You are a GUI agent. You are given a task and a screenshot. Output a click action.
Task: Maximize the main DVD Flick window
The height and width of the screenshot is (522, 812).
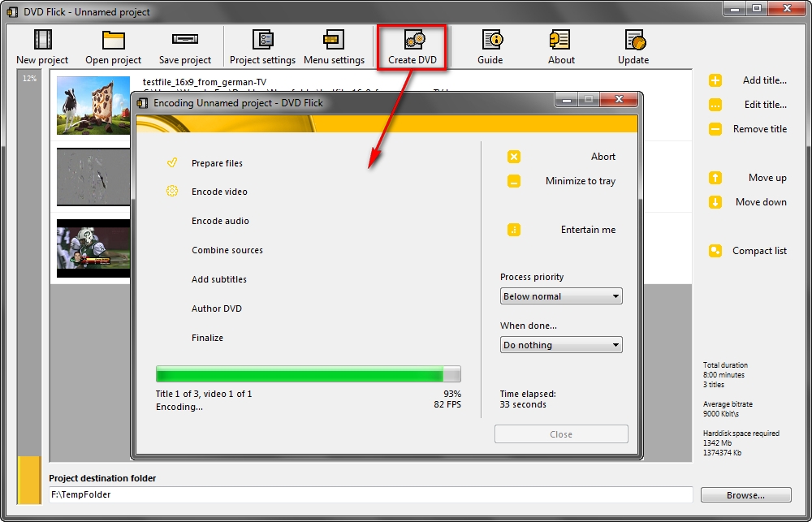[x=757, y=8]
